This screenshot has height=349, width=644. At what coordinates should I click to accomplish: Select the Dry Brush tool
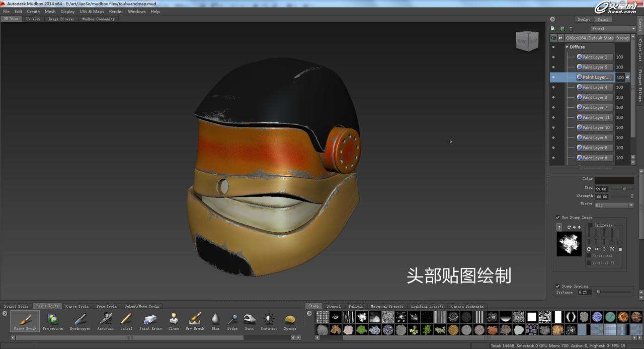pos(195,321)
